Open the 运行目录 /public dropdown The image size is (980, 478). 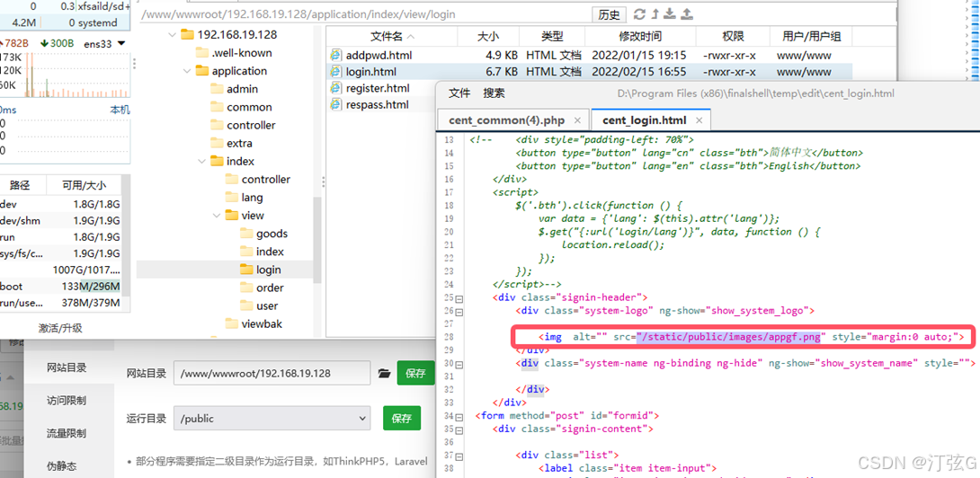coord(272,419)
